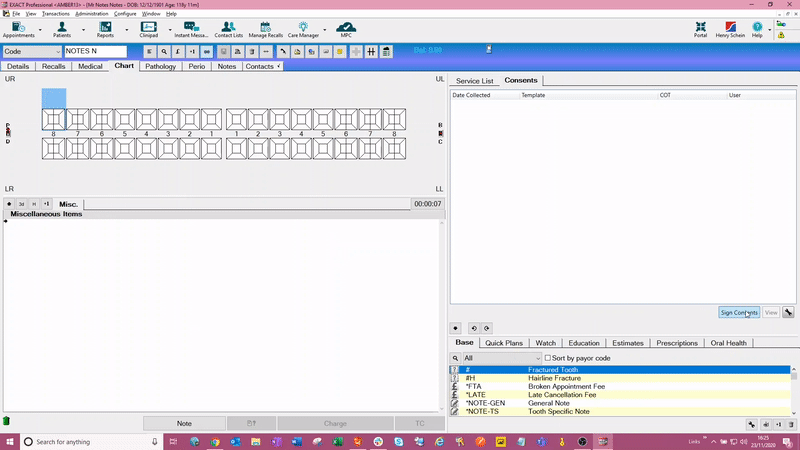Toggle the black dot button left of Misc.
Screen dimensions: 800x450
pos(9,204)
